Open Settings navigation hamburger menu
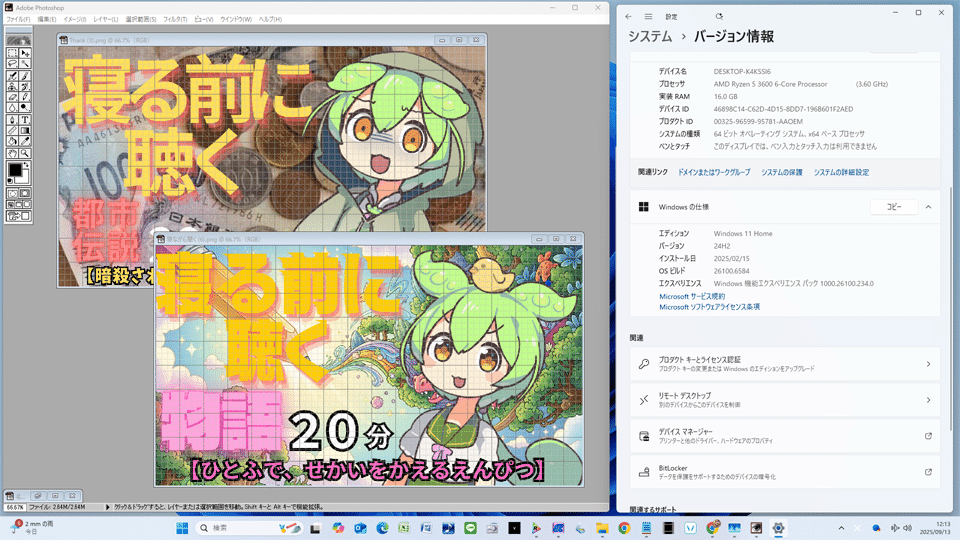Viewport: 960px width, 540px height. point(648,17)
